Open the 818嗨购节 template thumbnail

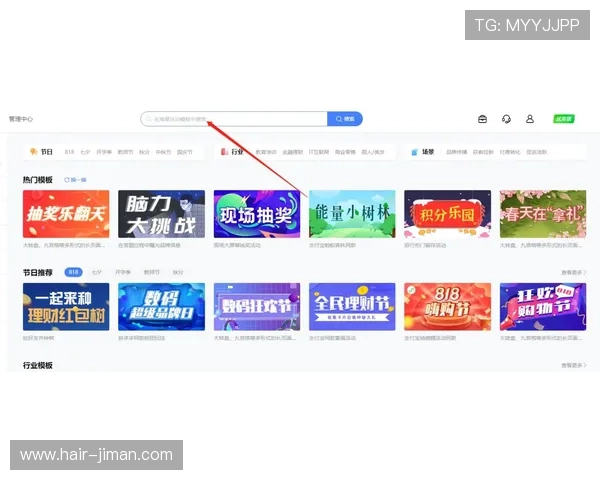[447, 307]
